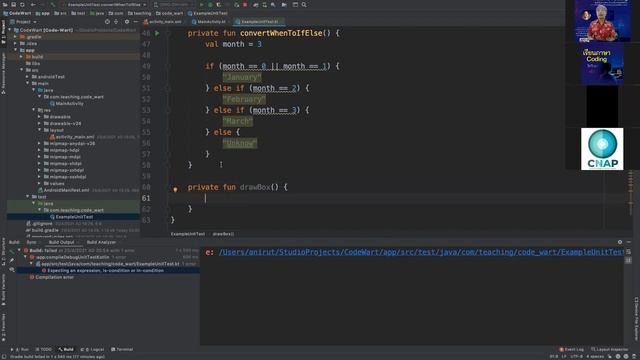640x360 pixels.
Task: Expand the build folder in project tree
Action: point(21,57)
